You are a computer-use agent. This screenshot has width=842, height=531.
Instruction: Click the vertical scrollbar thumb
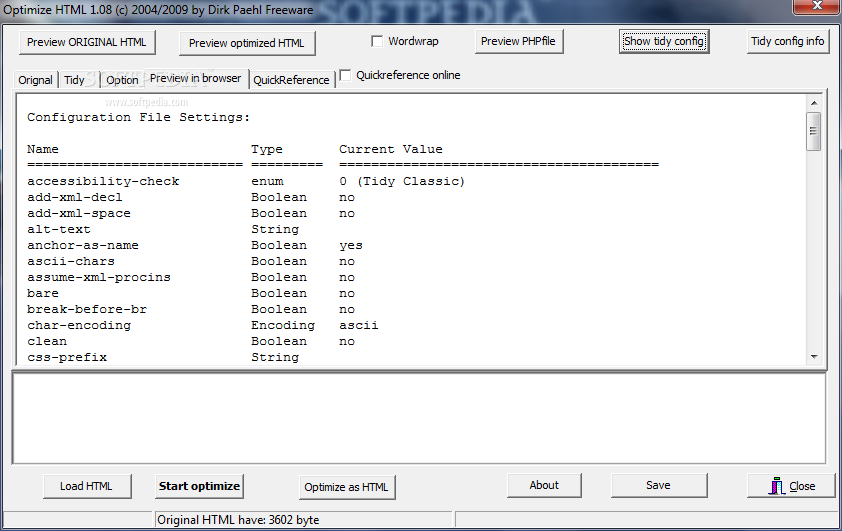pos(814,131)
